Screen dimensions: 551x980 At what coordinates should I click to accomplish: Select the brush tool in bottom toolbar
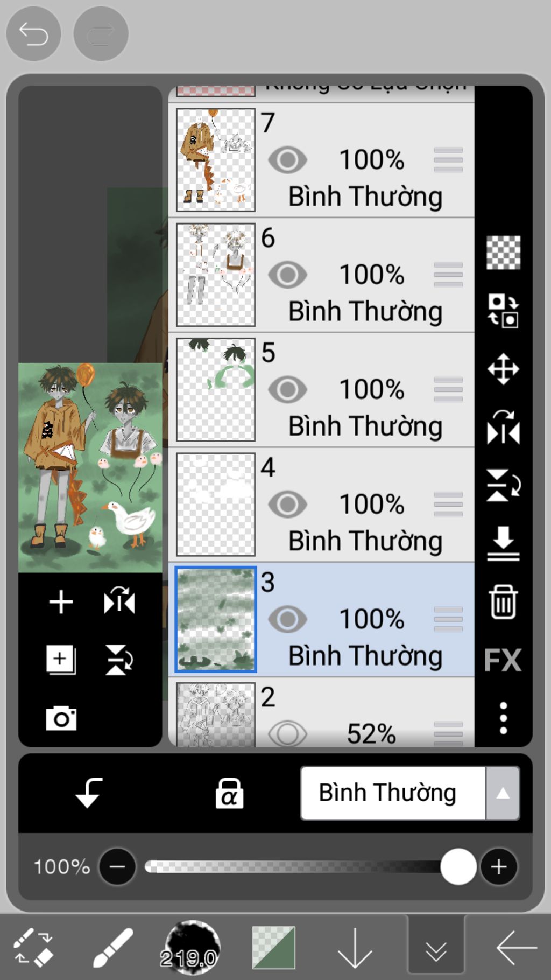113,948
